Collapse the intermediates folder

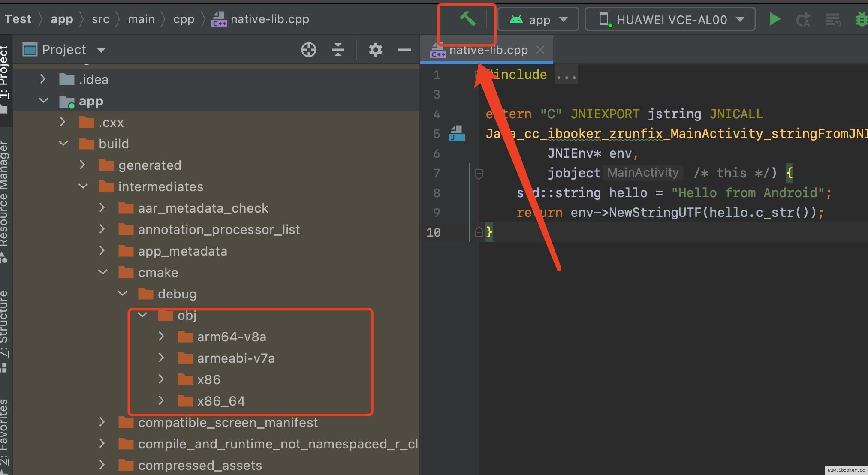click(x=83, y=186)
